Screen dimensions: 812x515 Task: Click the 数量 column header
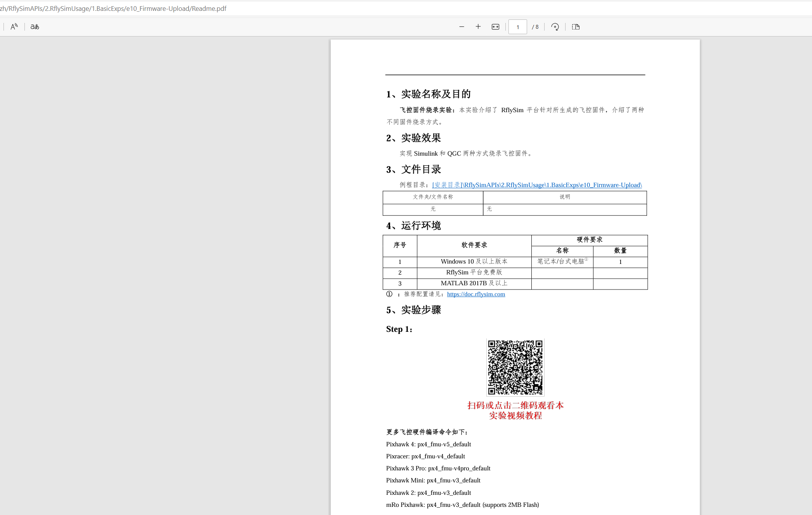[620, 251]
